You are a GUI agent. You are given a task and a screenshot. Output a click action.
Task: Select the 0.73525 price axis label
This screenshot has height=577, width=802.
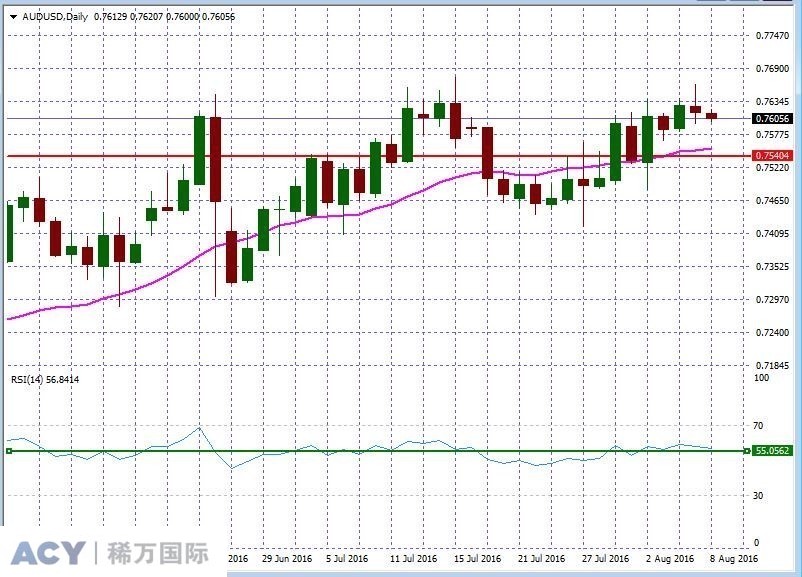[x=772, y=267]
